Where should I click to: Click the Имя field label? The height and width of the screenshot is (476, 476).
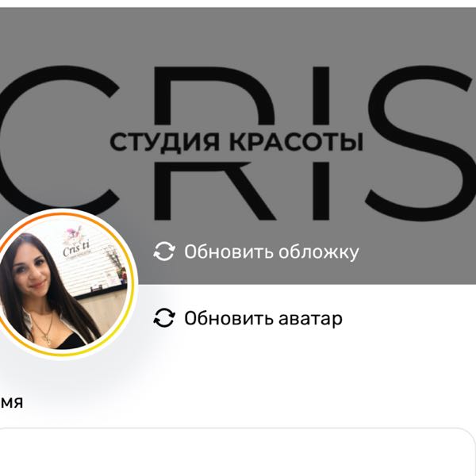pyautogui.click(x=11, y=402)
